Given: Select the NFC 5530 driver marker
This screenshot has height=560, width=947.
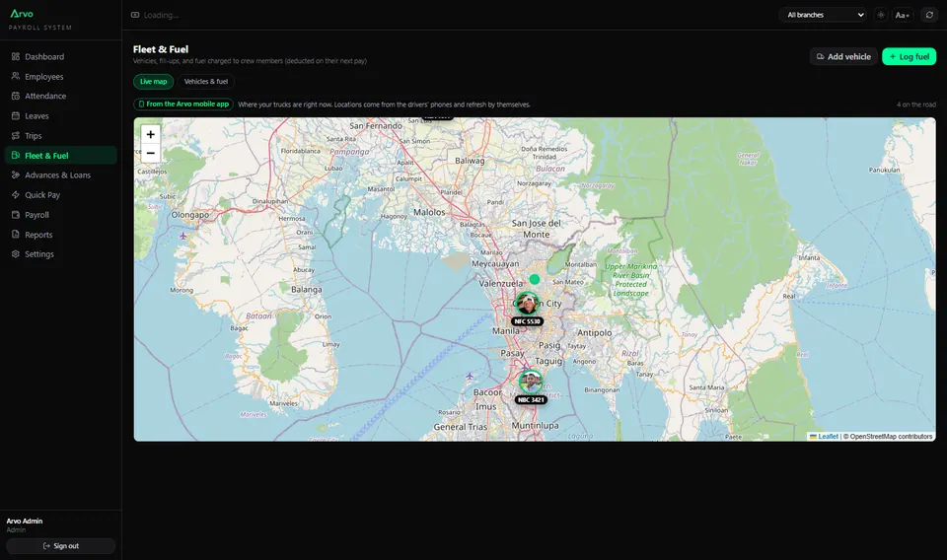Looking at the screenshot, I should pyautogui.click(x=527, y=304).
